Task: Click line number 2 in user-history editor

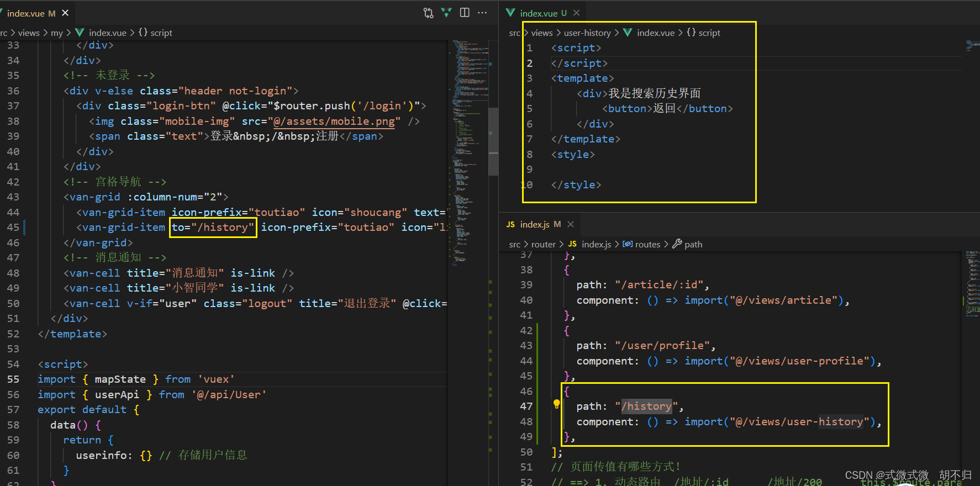Action: 530,63
